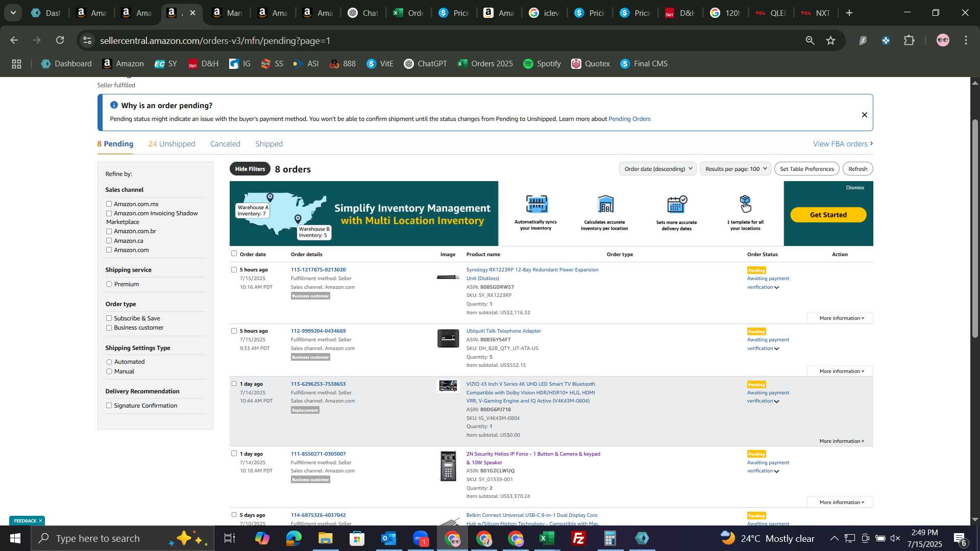Bookmark this page with the star icon

tap(831, 40)
